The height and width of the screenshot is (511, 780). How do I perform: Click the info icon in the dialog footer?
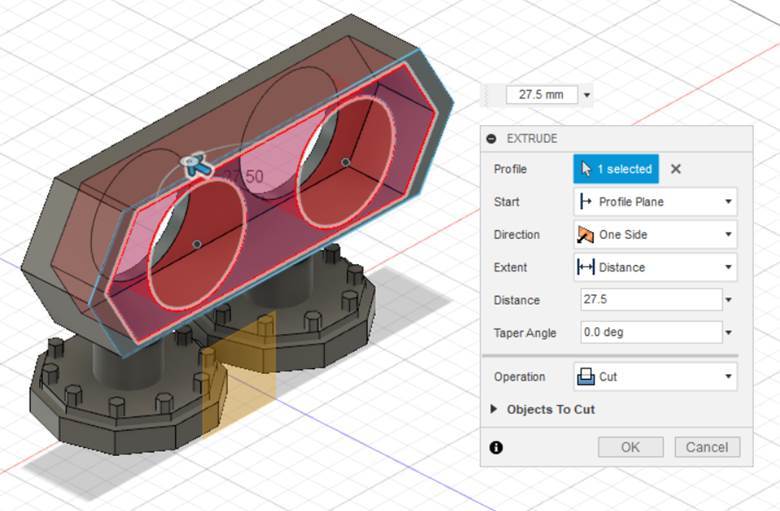tap(496, 447)
